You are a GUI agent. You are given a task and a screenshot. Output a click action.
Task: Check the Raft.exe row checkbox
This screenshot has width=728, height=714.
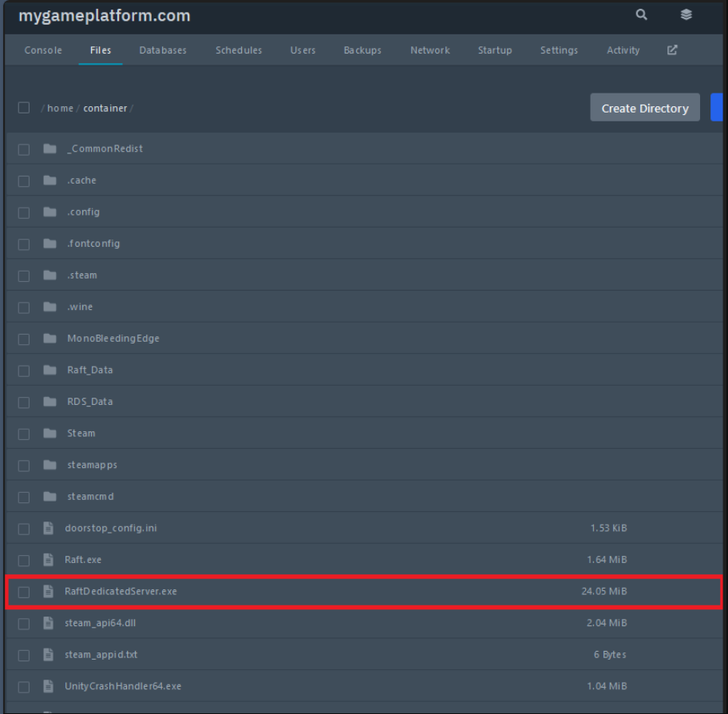point(24,560)
